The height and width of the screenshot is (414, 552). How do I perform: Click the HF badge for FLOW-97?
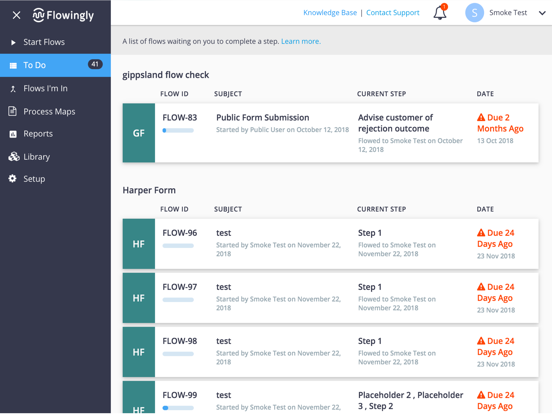point(139,298)
